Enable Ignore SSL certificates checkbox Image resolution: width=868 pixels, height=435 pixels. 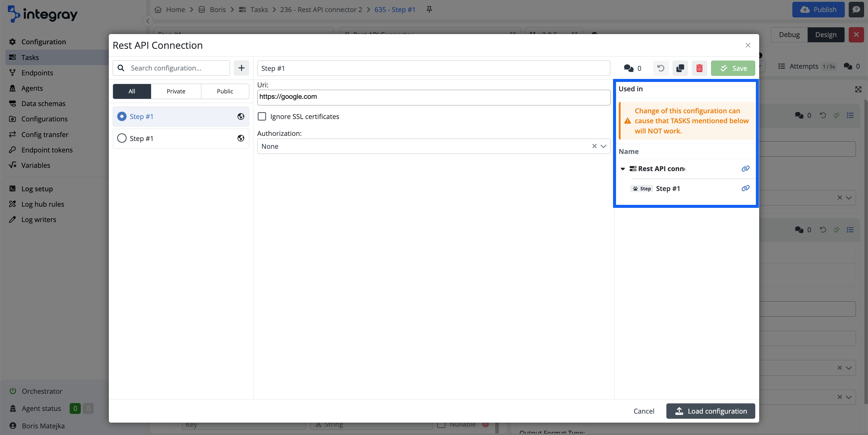(x=262, y=117)
